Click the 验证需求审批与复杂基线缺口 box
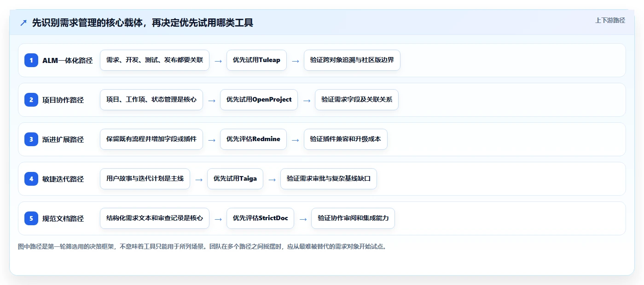This screenshot has height=285, width=644. [x=329, y=179]
